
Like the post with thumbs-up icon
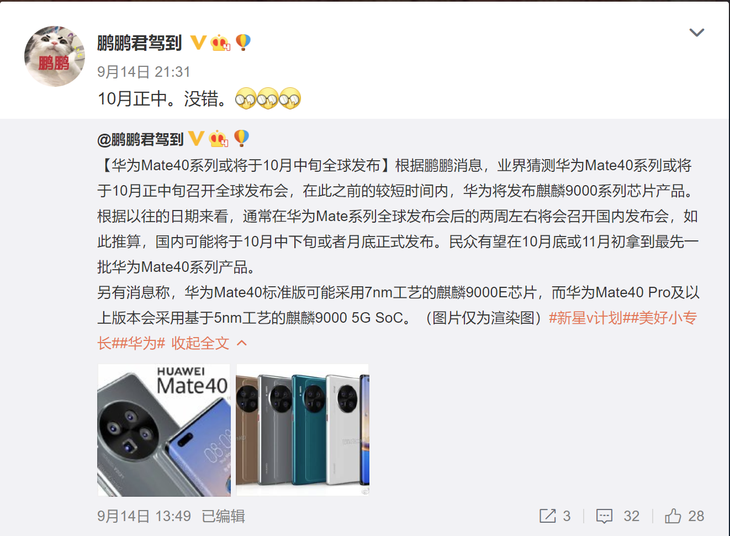point(673,516)
